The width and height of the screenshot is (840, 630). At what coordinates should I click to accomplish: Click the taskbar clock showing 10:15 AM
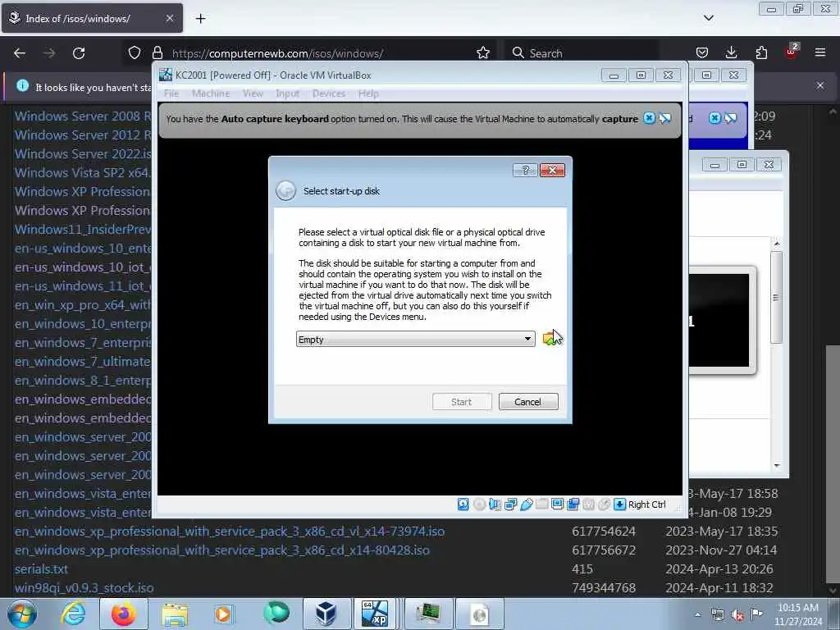[798, 614]
